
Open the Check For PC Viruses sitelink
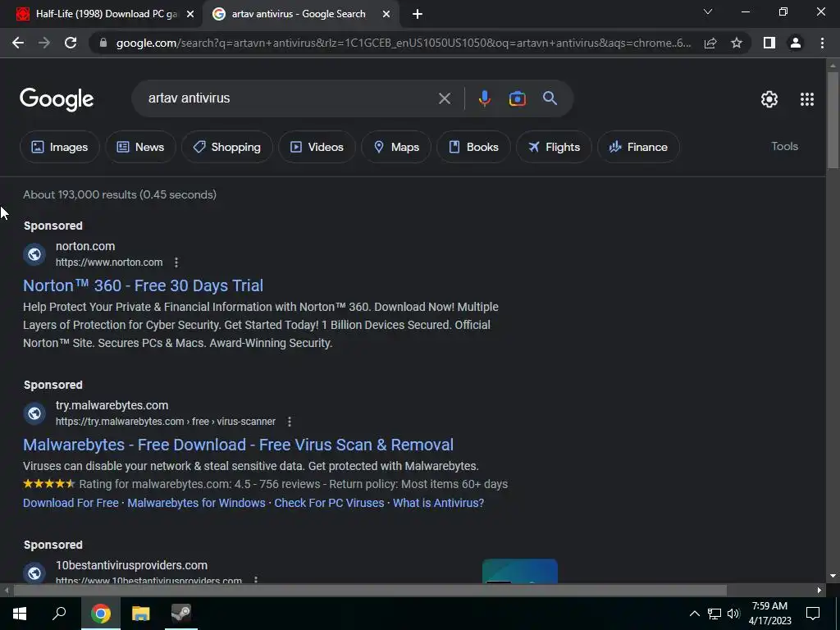329,503
